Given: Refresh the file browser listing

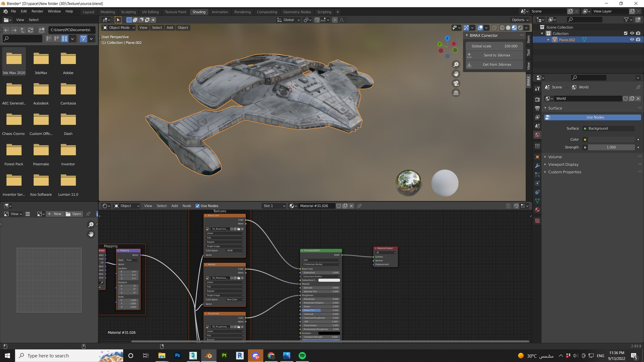Looking at the screenshot, I should pos(31,30).
